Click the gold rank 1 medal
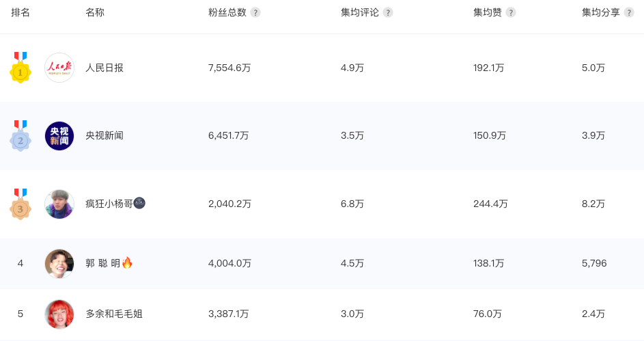 click(20, 68)
